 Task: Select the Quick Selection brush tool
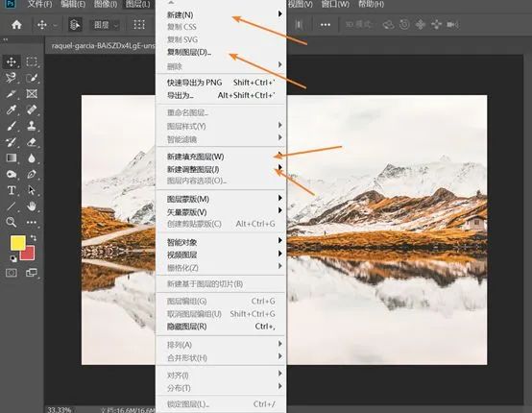point(32,78)
